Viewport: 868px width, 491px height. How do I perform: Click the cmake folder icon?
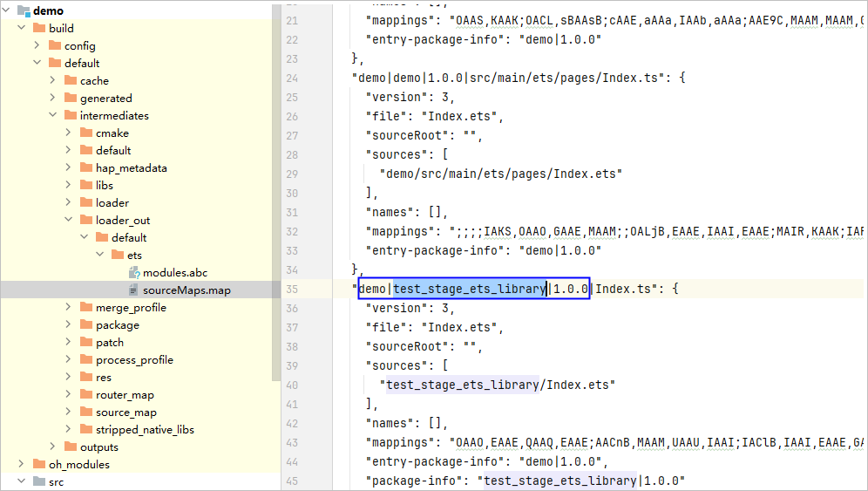pos(86,133)
